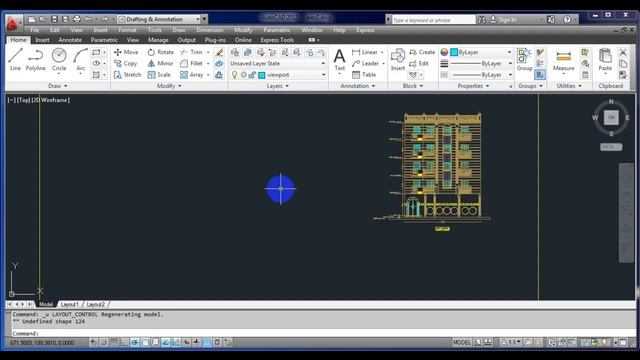Click the Measure utility tool
640x360 pixels.
point(564,60)
